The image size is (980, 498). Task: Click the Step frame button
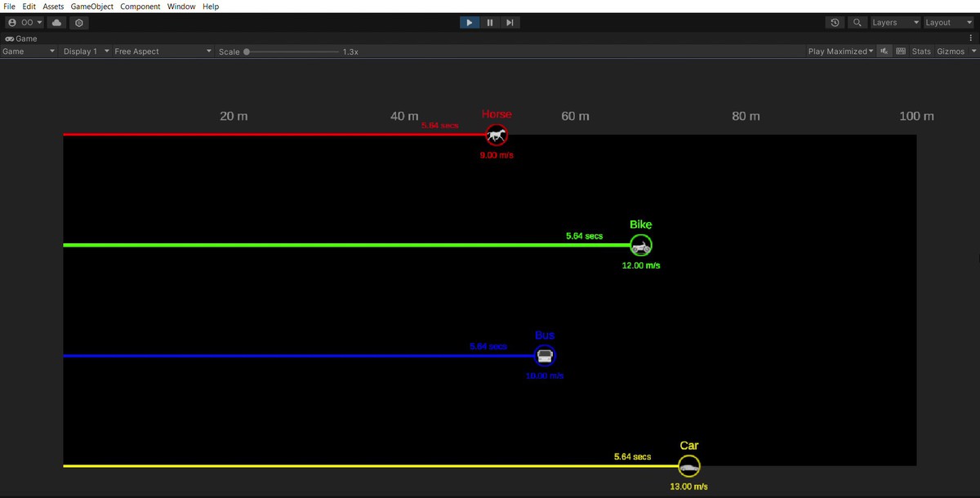point(510,23)
